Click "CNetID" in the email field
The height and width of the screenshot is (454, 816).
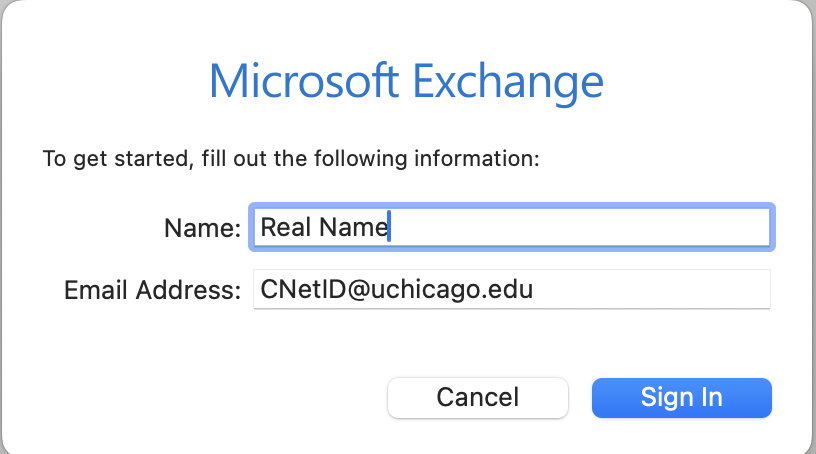coord(300,290)
